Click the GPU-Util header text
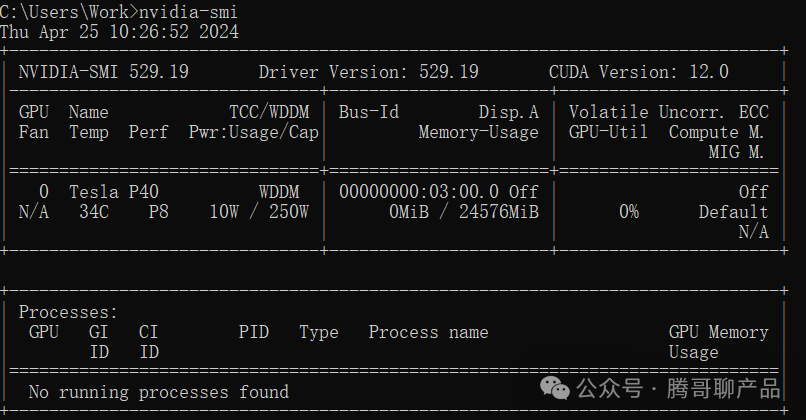Viewport: 806px width, 420px height. 608,132
